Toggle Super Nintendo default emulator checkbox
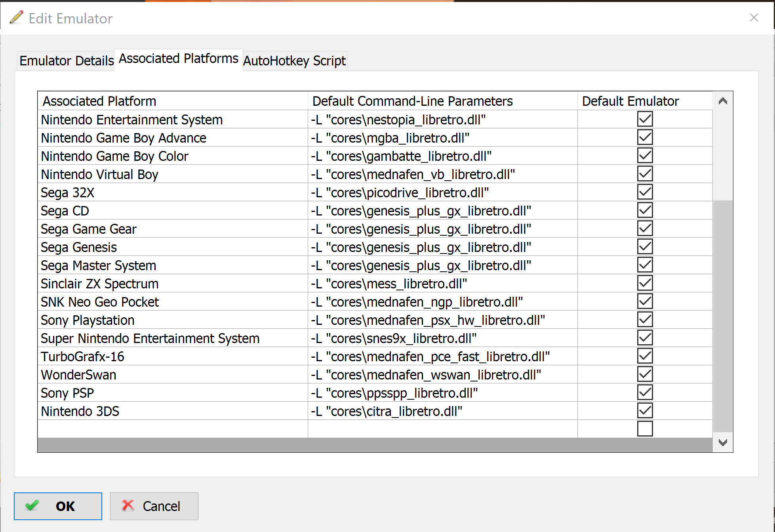 point(645,338)
